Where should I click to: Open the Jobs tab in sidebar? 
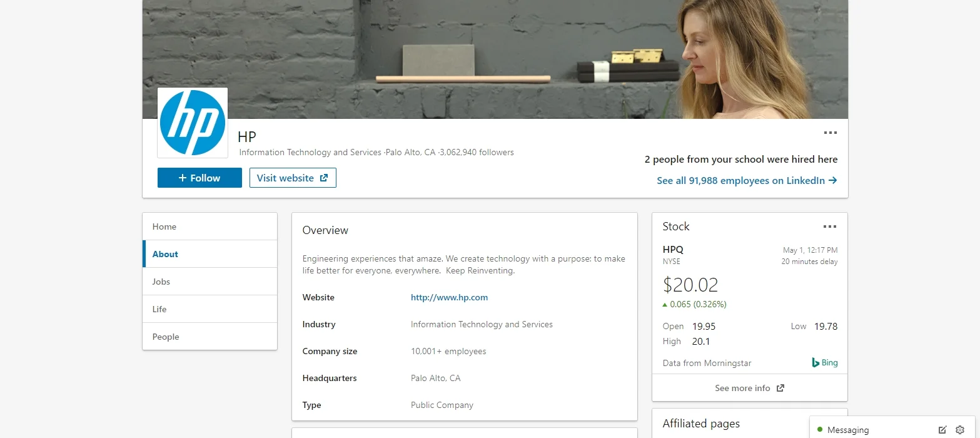click(x=210, y=282)
